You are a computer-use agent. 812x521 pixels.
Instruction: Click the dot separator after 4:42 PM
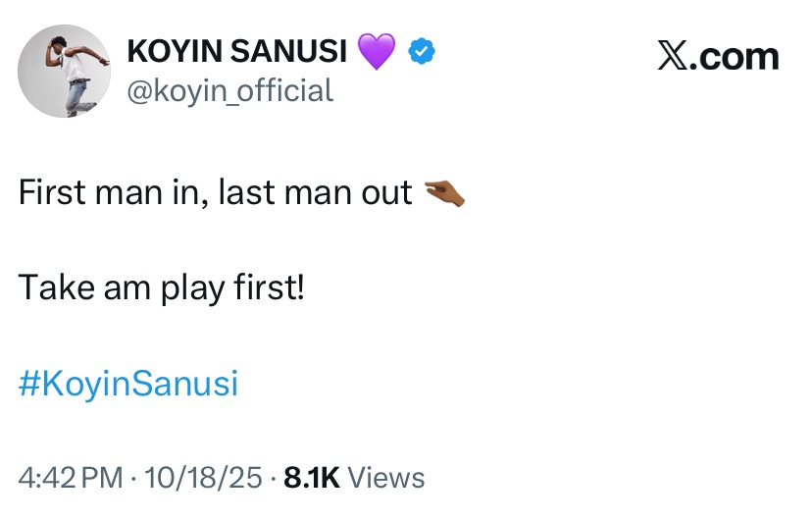click(133, 478)
